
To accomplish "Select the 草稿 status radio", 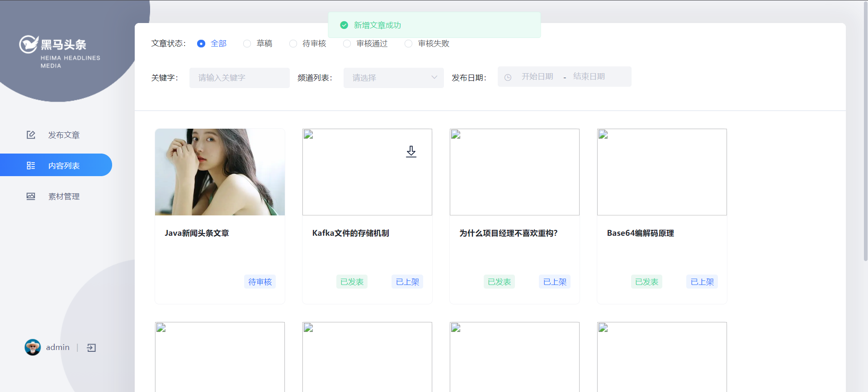I will (247, 43).
